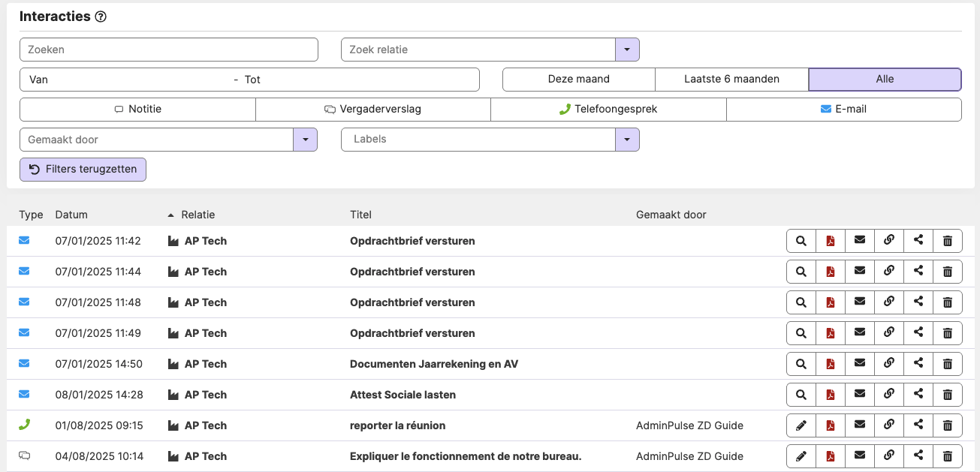Viewport: 980px width, 472px height.
Task: Share the Attest Sociale lasten interaction
Action: (918, 395)
